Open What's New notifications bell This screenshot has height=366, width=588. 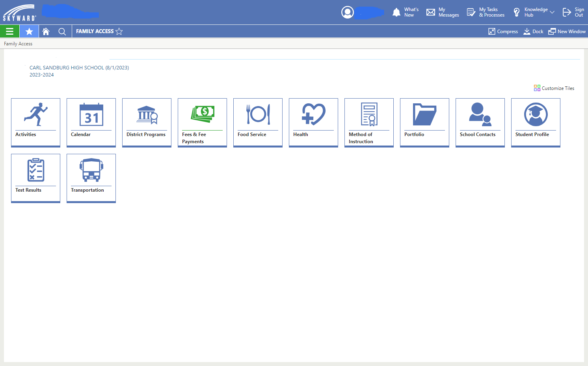click(x=406, y=12)
